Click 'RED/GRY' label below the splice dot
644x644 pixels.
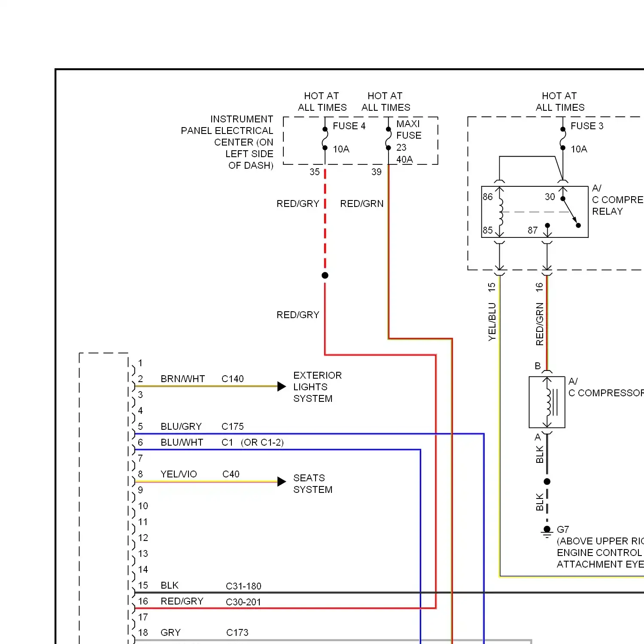tap(298, 315)
